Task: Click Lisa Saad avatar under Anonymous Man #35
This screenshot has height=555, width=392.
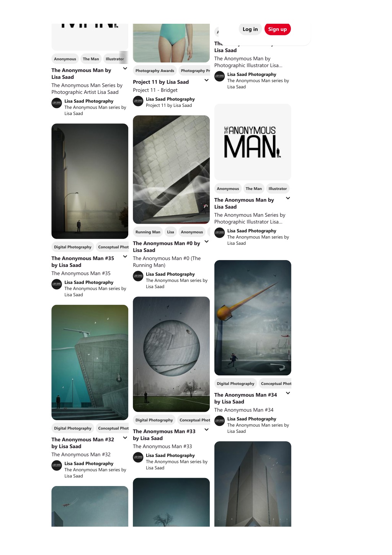Action: [57, 284]
